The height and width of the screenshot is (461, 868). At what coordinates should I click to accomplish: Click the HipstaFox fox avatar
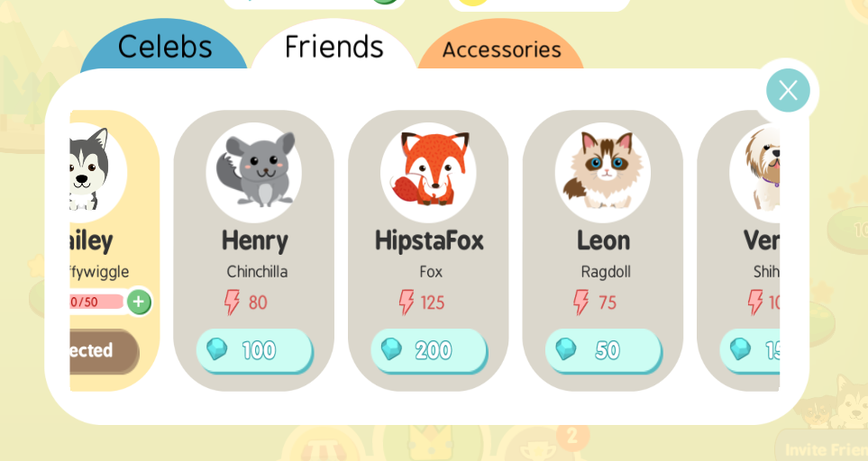coord(428,172)
